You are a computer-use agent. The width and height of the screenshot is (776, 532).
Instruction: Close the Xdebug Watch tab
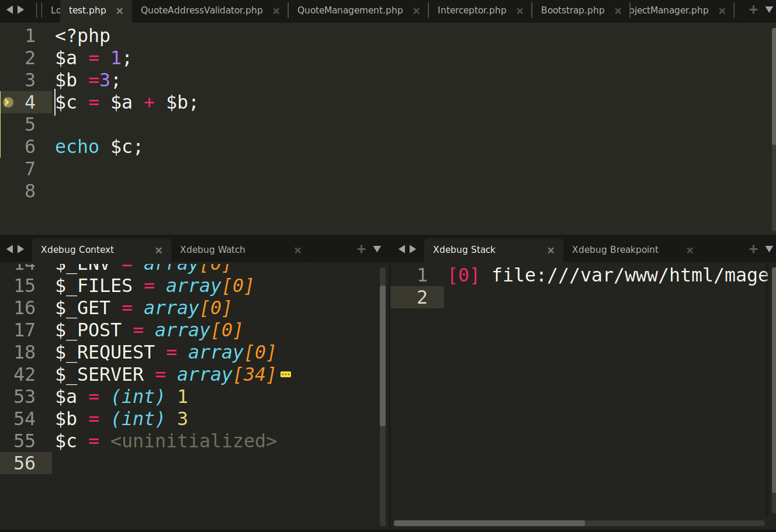click(297, 251)
